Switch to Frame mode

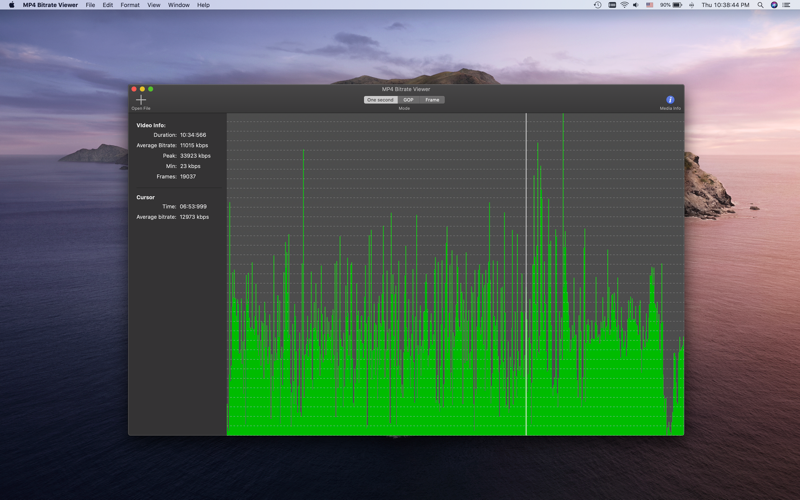click(x=432, y=100)
